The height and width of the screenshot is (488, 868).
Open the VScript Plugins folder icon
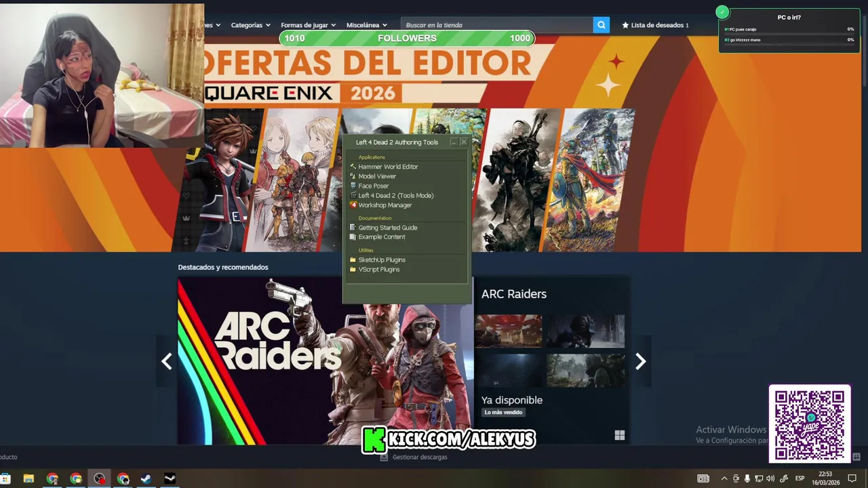coord(353,269)
